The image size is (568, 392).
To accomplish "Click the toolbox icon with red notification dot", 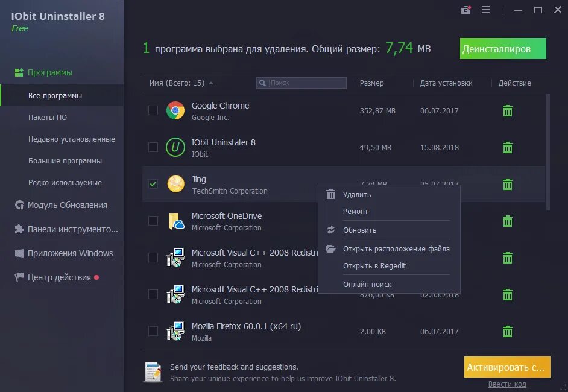I will 466,10.
